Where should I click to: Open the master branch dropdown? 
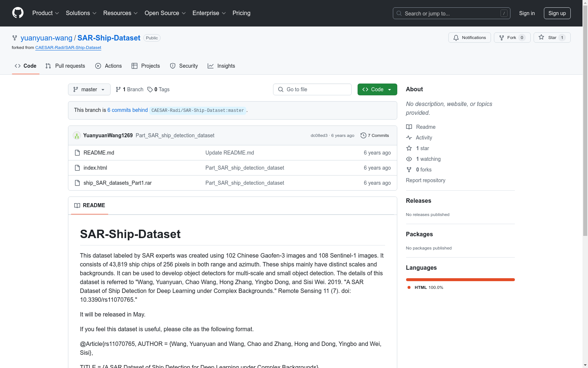click(x=89, y=89)
